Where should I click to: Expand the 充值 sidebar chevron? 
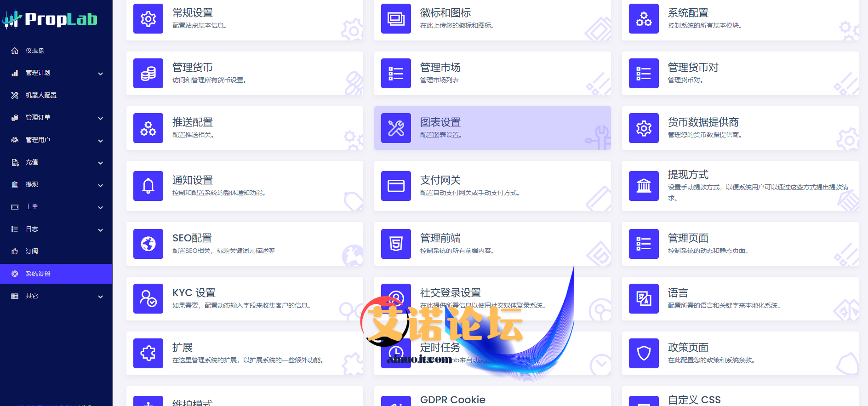pyautogui.click(x=101, y=163)
